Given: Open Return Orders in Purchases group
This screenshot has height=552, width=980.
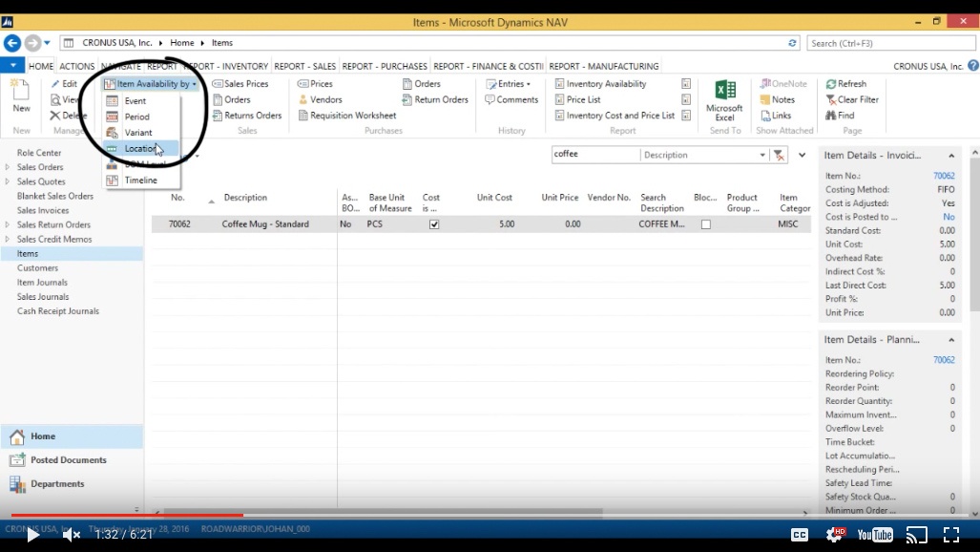Looking at the screenshot, I should pyautogui.click(x=435, y=99).
